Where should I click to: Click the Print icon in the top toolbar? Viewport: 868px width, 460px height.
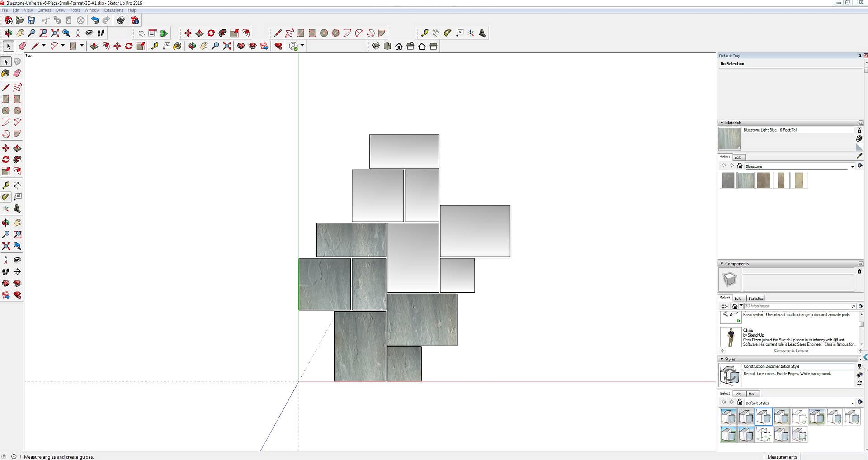(x=120, y=20)
